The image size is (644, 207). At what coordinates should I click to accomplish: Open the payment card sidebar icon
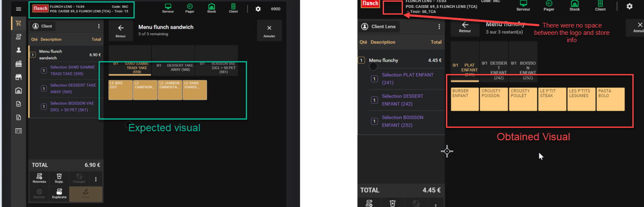(19, 130)
